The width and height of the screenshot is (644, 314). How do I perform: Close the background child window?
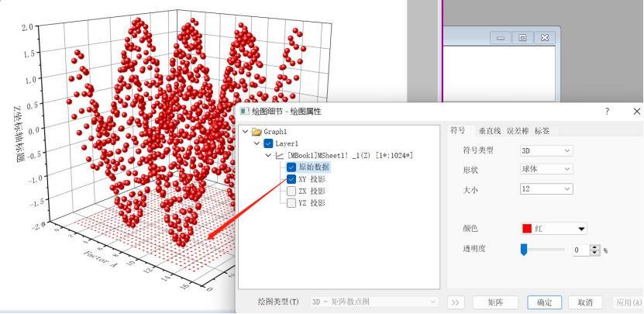click(x=545, y=38)
